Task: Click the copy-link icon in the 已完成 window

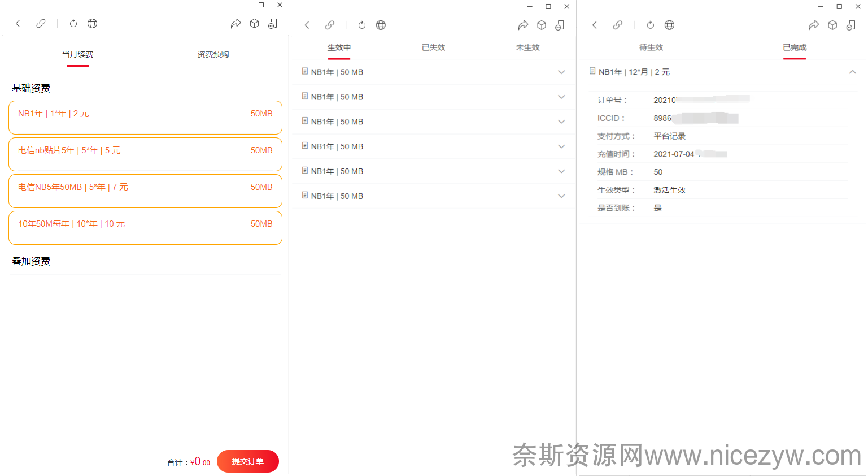Action: tap(618, 25)
